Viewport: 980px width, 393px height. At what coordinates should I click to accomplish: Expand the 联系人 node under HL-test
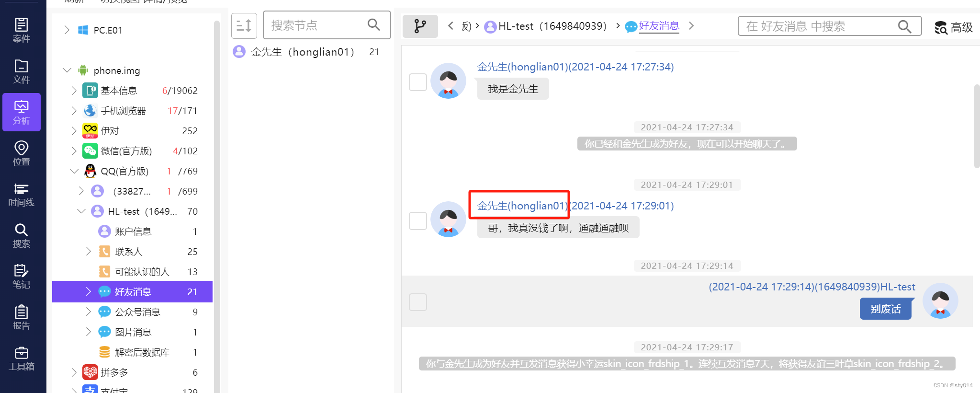(x=88, y=252)
